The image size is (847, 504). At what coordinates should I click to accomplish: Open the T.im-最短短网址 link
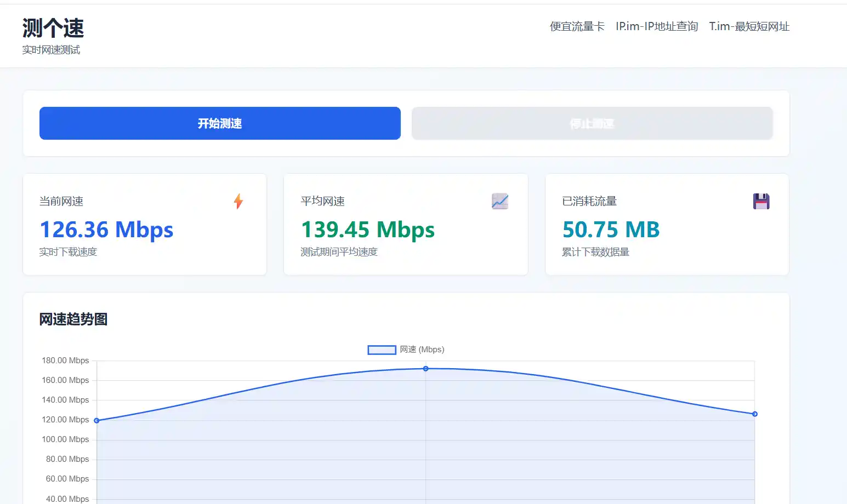pos(749,26)
